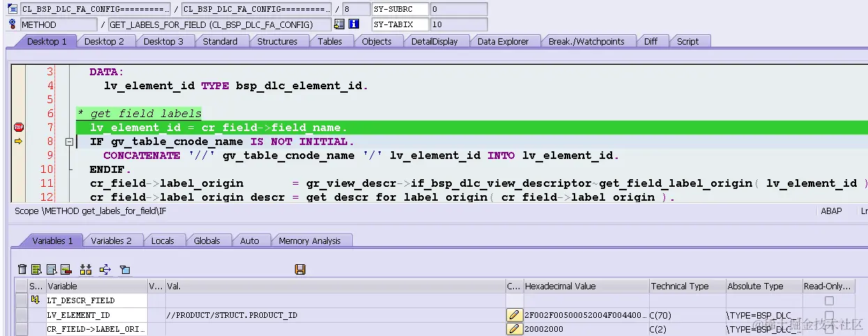This screenshot has width=868, height=336.
Task: Click the yellow arrow marker at line 8
Action: tap(19, 142)
